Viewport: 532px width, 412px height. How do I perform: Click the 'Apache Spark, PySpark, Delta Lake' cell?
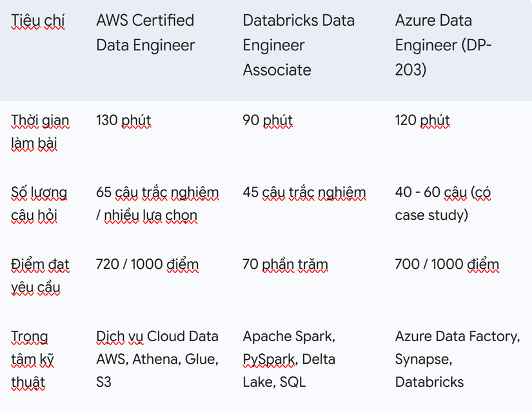(x=289, y=359)
